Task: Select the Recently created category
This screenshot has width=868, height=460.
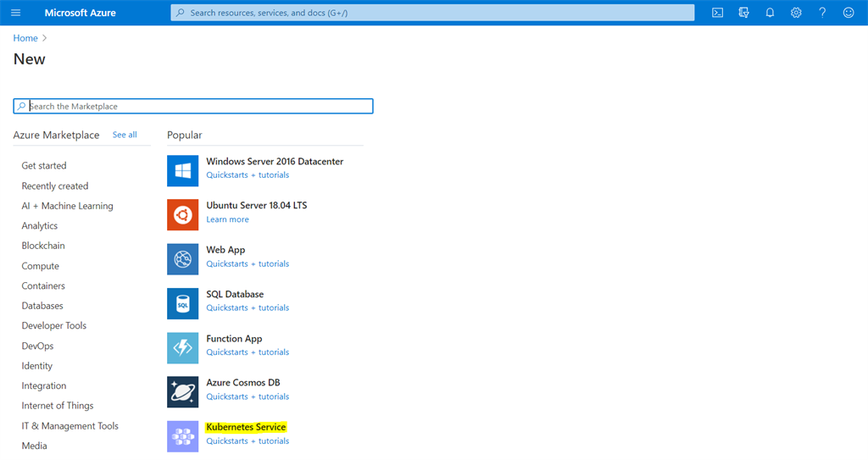Action: 55,186
